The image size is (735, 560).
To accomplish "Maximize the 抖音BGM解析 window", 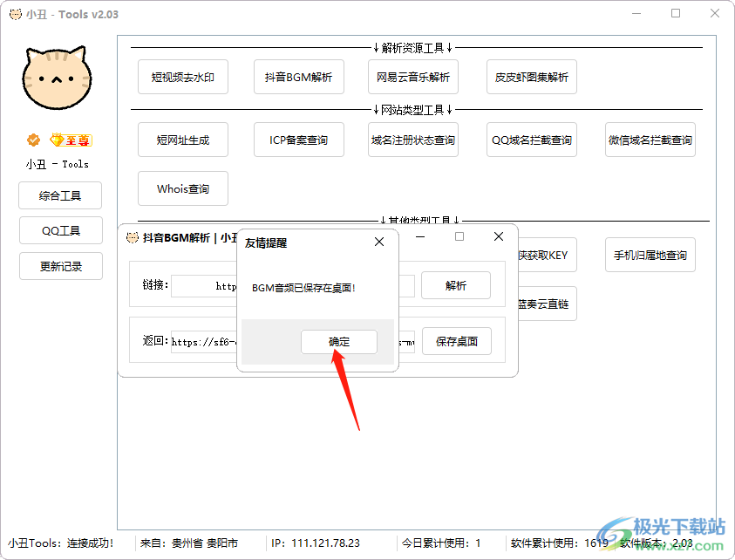I will coord(459,236).
